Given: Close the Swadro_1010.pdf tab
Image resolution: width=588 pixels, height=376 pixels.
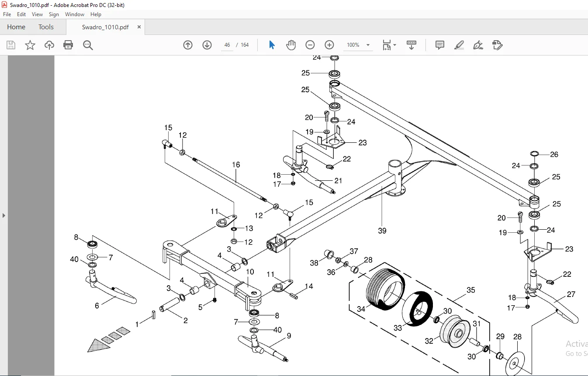Looking at the screenshot, I should coord(139,27).
